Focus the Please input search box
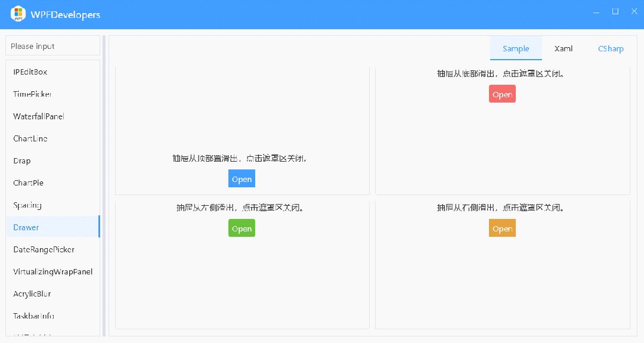The width and height of the screenshot is (644, 343). pyautogui.click(x=52, y=45)
